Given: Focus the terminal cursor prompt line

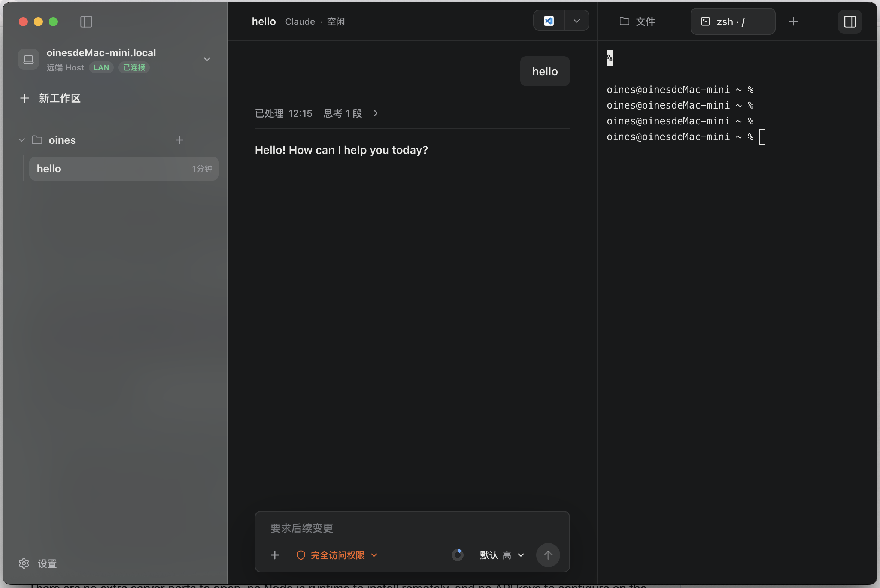Looking at the screenshot, I should click(x=686, y=137).
